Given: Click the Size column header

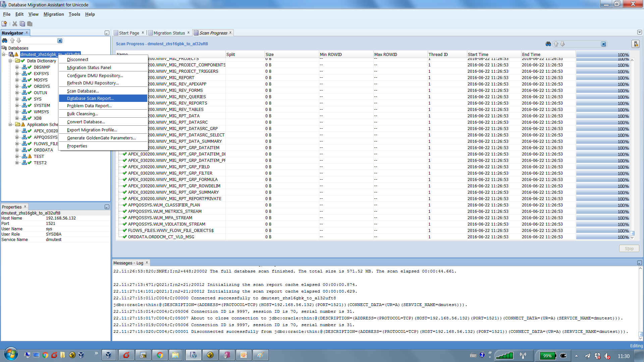Looking at the screenshot, I should pyautogui.click(x=291, y=55).
